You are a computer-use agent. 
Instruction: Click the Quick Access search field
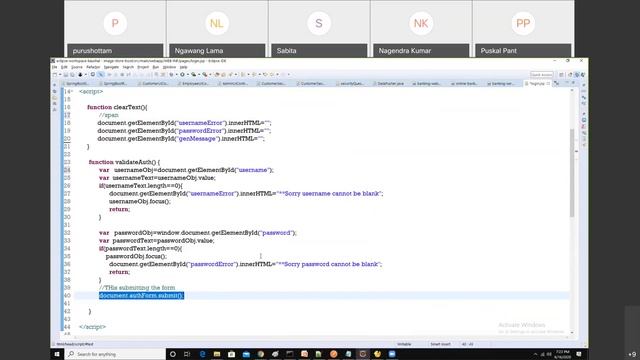542,75
